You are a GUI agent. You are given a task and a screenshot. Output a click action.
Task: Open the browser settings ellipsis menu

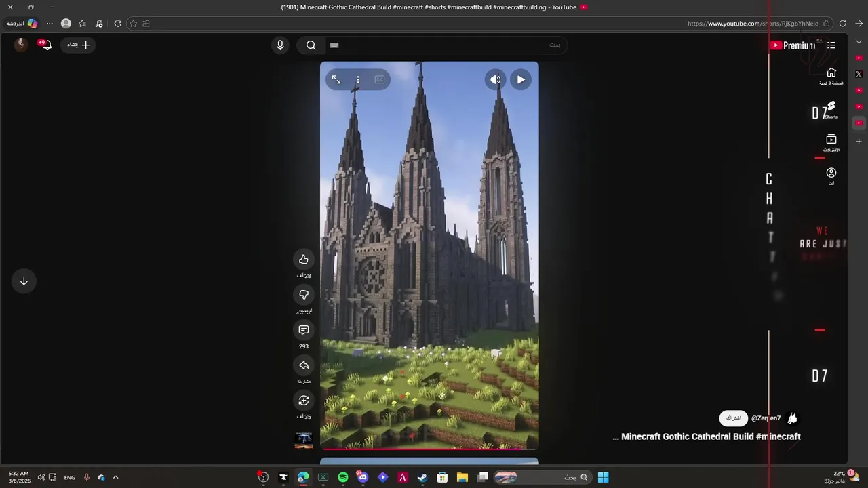click(50, 24)
